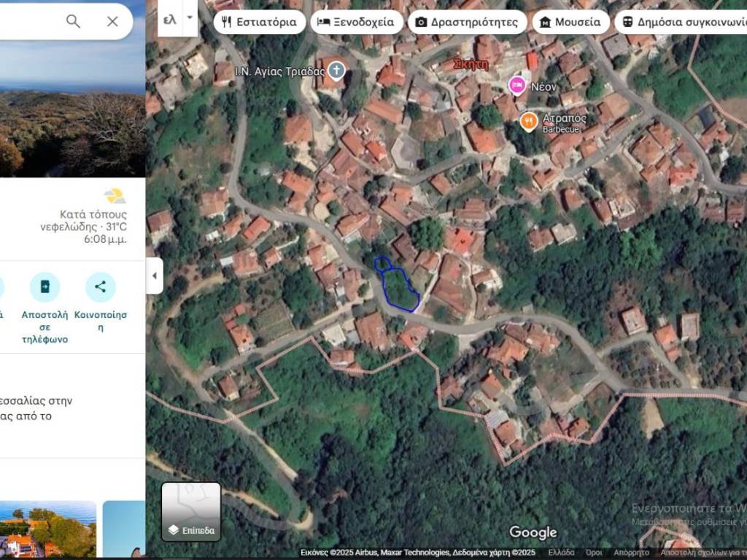Image resolution: width=747 pixels, height=560 pixels.
Task: Open the language dropdown arrow next to ελ
Action: [x=190, y=18]
